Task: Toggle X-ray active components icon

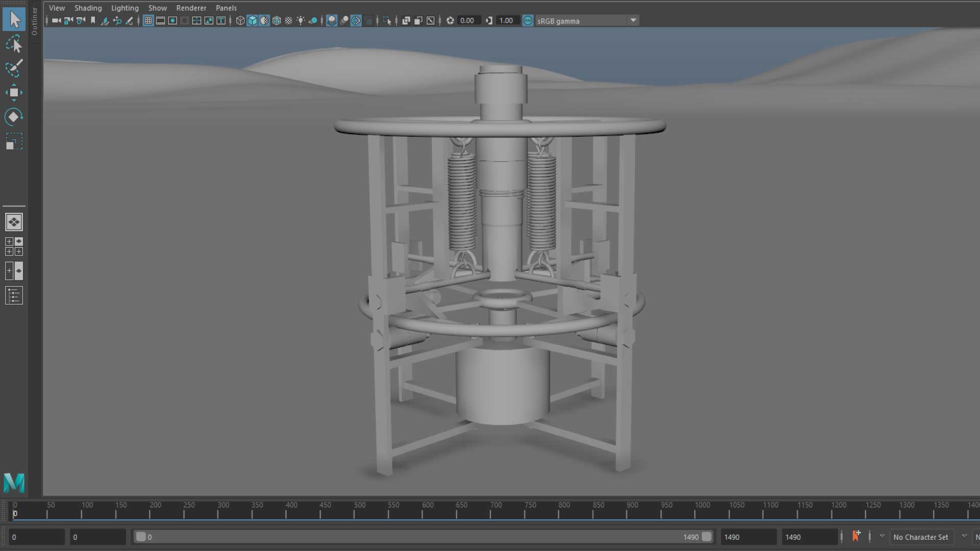Action: [x=419, y=20]
